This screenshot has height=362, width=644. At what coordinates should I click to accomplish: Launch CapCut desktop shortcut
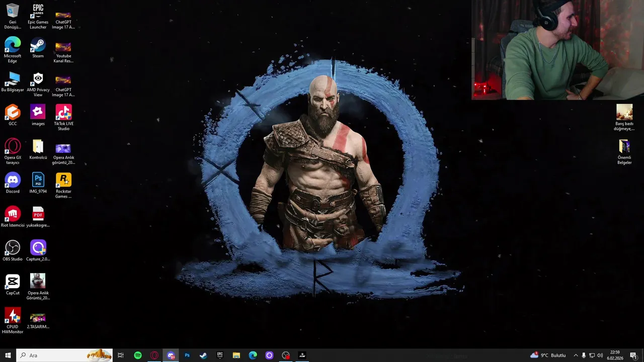pos(13,285)
